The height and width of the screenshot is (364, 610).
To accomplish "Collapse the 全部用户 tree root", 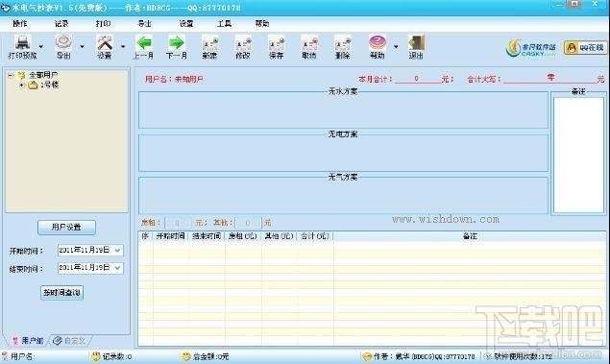I will [11, 75].
